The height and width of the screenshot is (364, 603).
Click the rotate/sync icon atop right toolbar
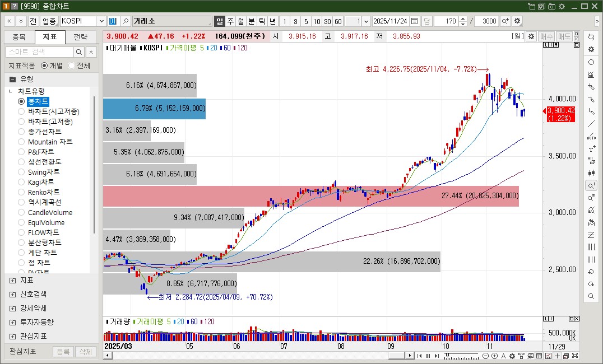coord(591,37)
